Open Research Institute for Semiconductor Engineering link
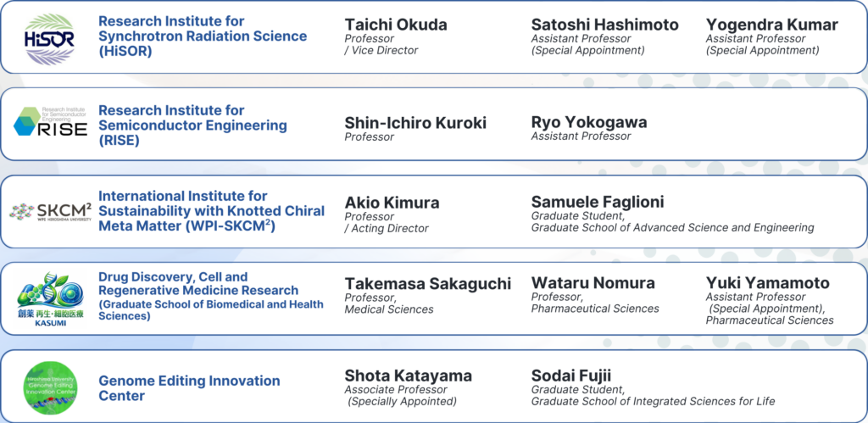 (x=192, y=125)
